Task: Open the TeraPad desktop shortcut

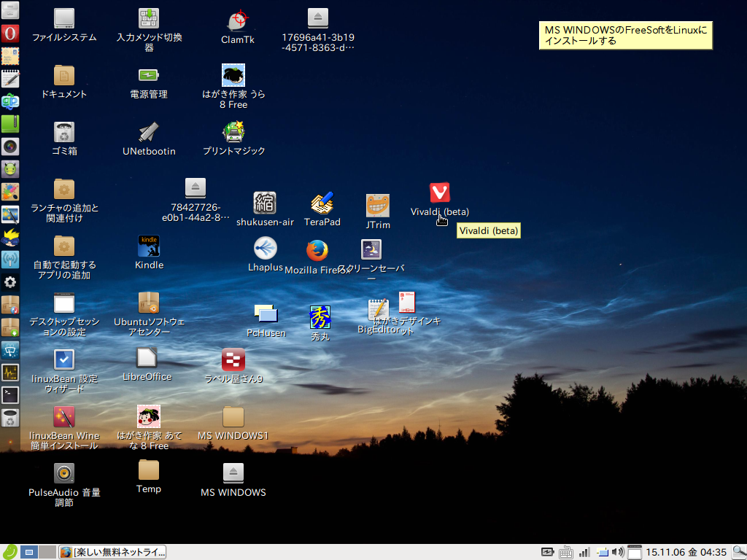Action: tap(322, 204)
